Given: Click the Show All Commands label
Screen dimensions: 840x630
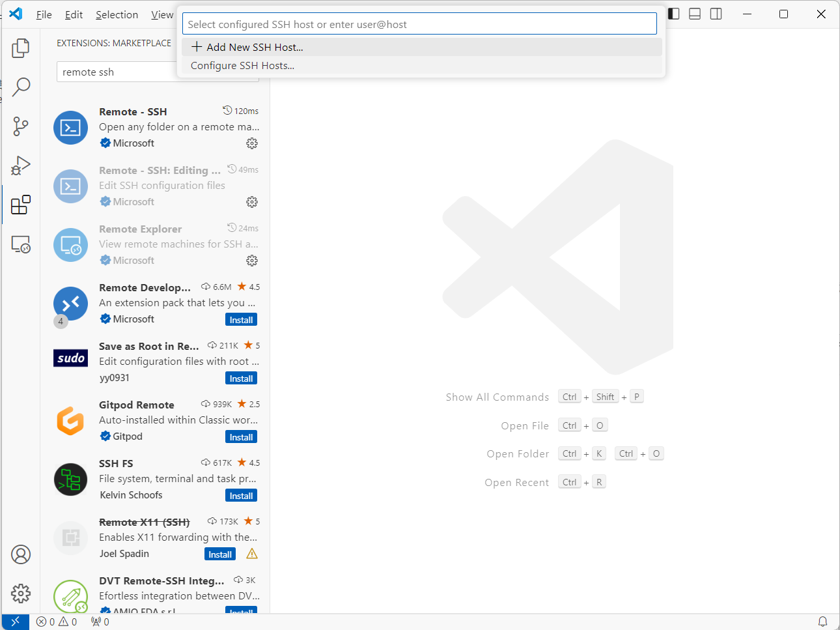Looking at the screenshot, I should click(x=497, y=397).
